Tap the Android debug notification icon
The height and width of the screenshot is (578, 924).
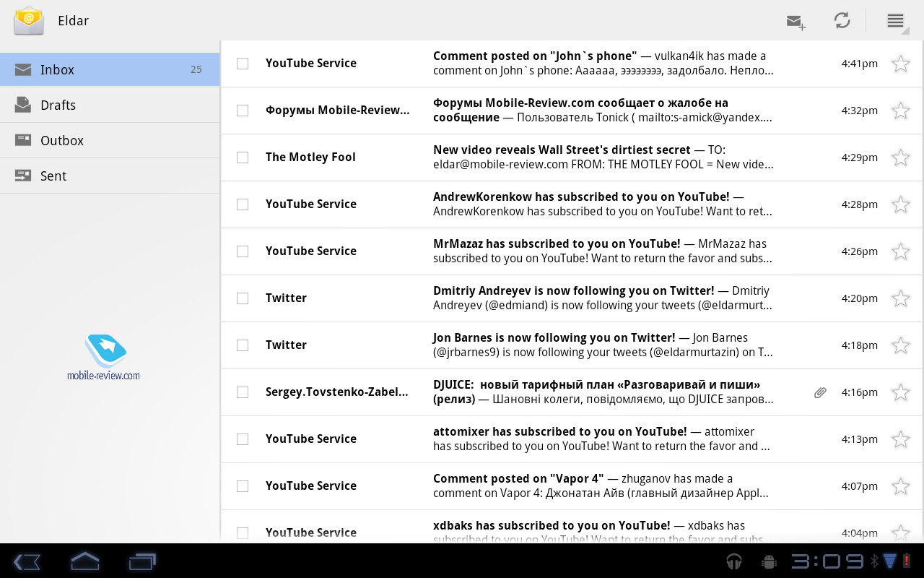point(769,561)
